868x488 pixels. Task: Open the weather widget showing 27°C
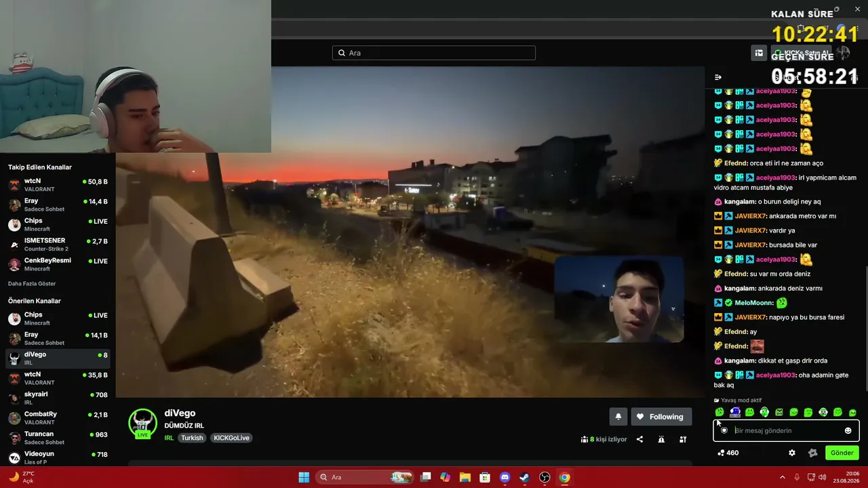tap(20, 477)
